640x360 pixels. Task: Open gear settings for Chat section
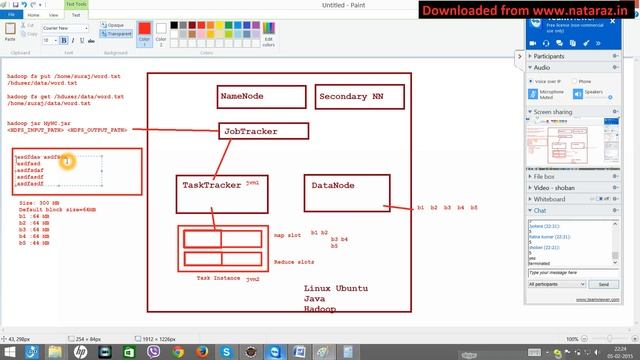[x=615, y=210]
